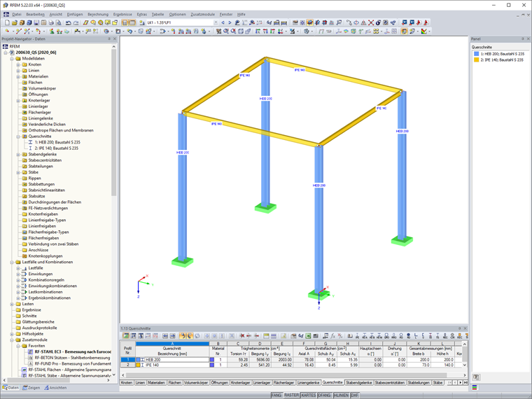
Task: Click the line drawing tool in second toolbar
Action: 18,31
